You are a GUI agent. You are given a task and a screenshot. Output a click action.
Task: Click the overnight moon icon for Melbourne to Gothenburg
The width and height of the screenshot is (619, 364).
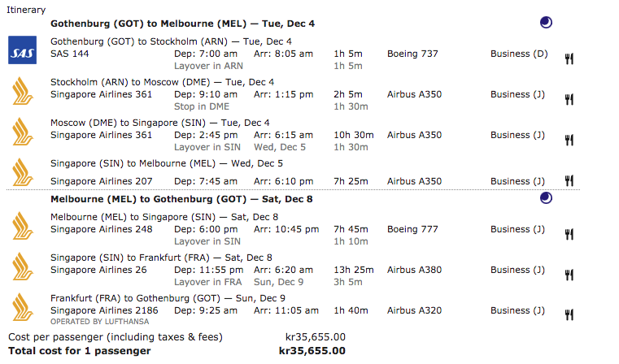coord(546,197)
